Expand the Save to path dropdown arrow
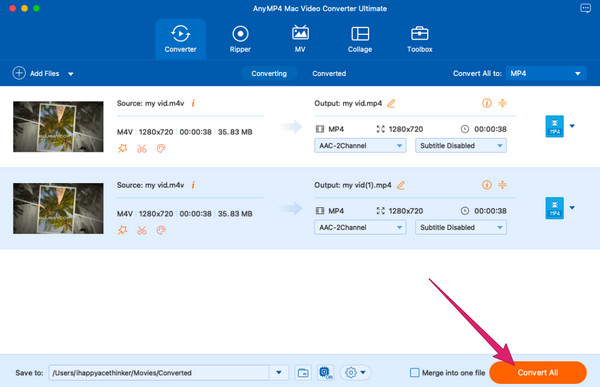This screenshot has height=387, width=600. click(279, 372)
